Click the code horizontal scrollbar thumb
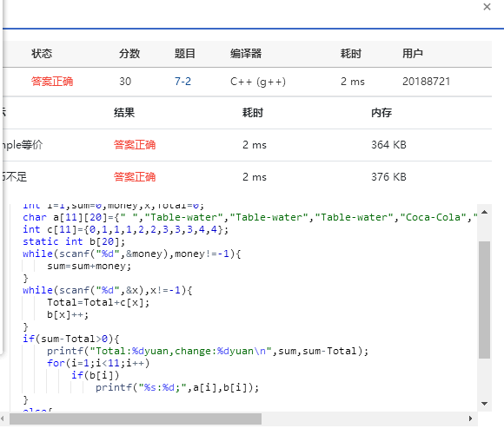The width and height of the screenshot is (504, 435). coord(136,419)
